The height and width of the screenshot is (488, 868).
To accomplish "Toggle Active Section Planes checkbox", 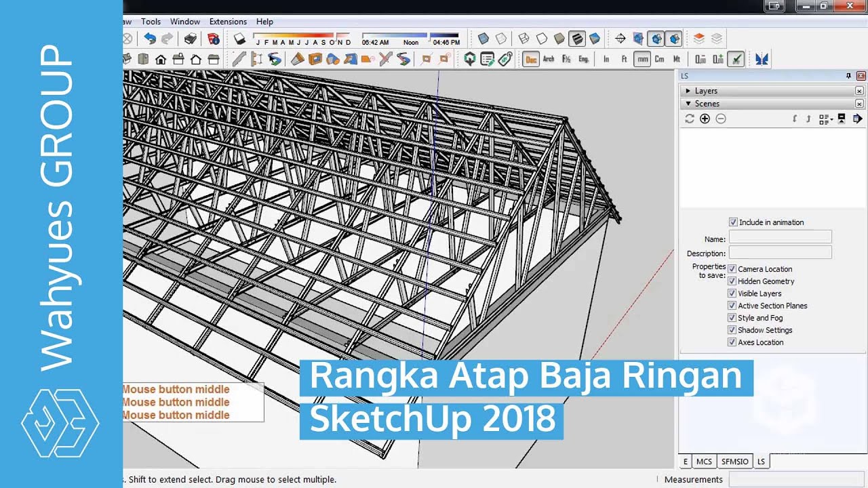I will point(732,306).
